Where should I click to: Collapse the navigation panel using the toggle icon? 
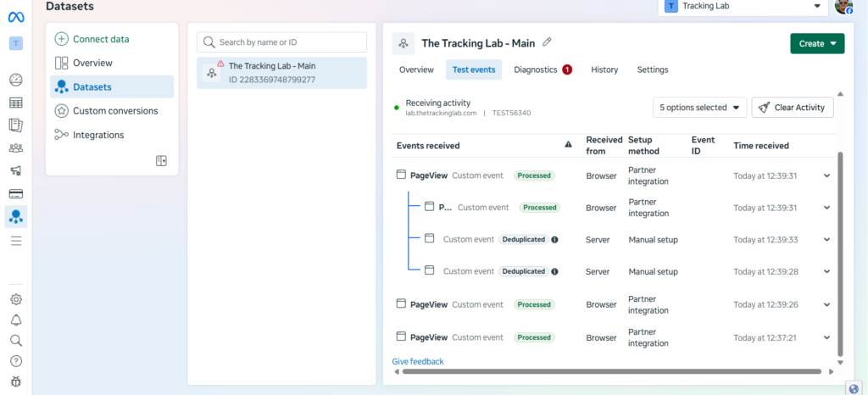pos(162,161)
